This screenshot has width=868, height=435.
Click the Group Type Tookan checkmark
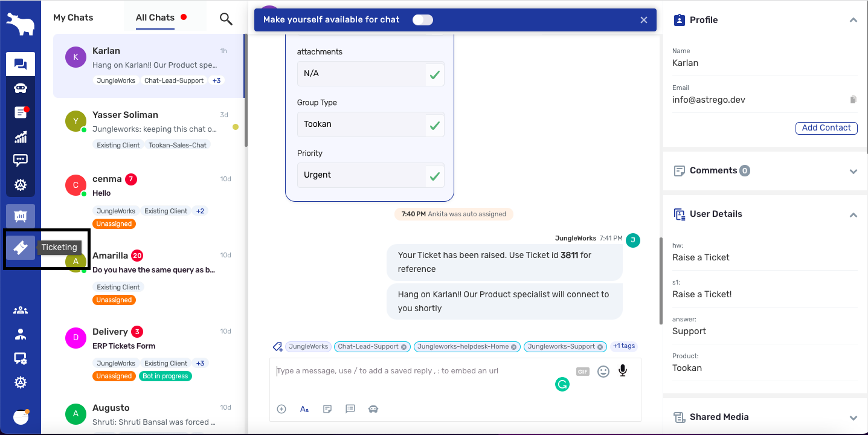pyautogui.click(x=434, y=124)
